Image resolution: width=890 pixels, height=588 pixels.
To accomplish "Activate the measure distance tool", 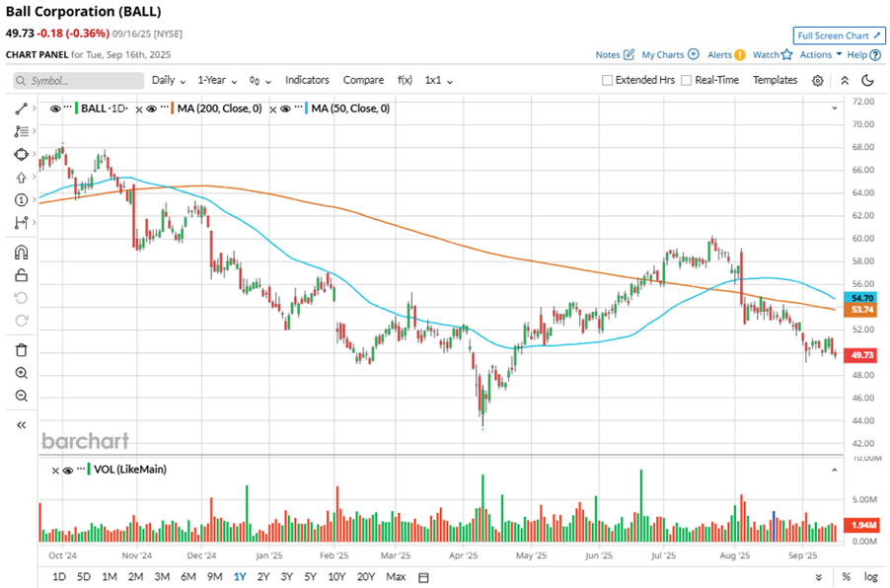I will point(21,223).
